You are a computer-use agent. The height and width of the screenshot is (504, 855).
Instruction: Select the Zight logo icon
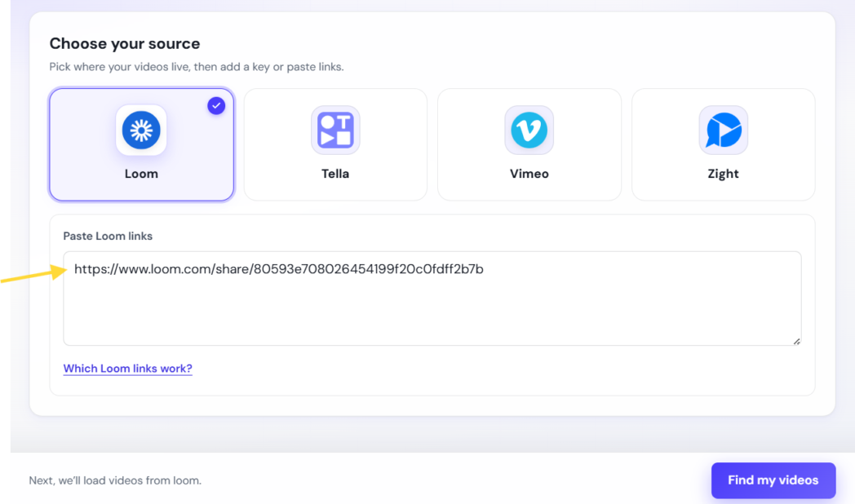click(723, 130)
